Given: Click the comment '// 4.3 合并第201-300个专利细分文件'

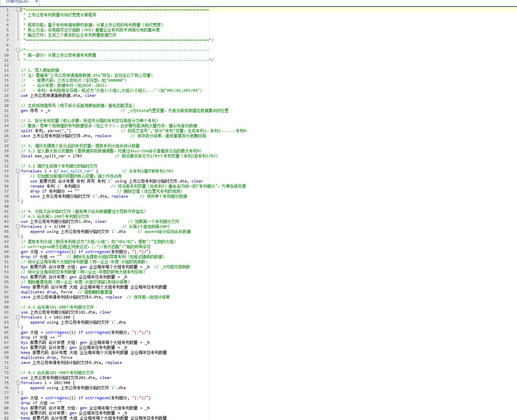Looking at the screenshot, I should coord(57,373).
